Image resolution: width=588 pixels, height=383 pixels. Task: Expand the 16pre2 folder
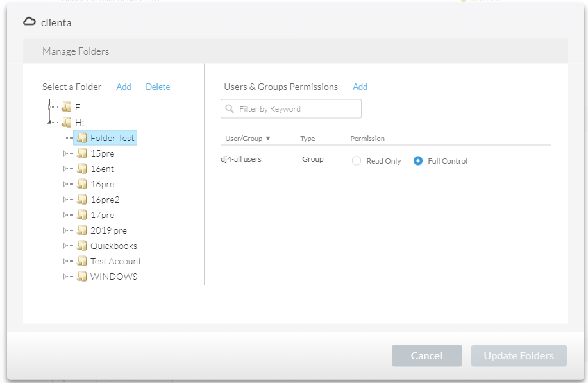pos(65,200)
